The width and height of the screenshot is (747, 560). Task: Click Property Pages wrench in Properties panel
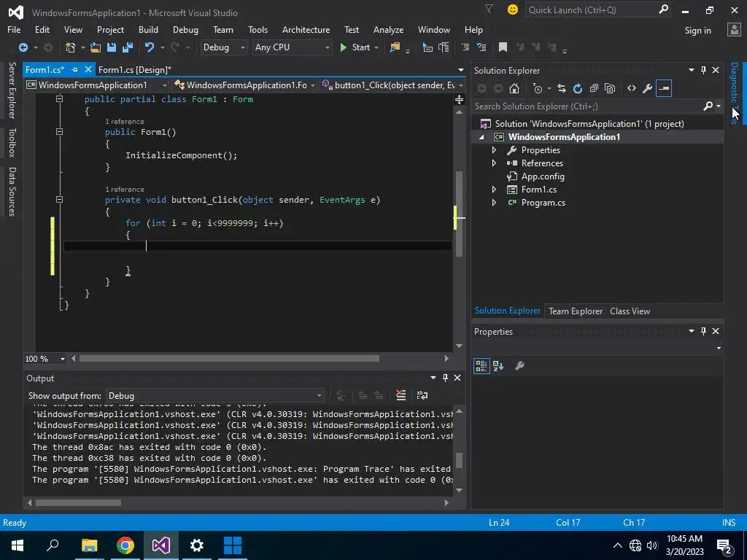click(519, 366)
